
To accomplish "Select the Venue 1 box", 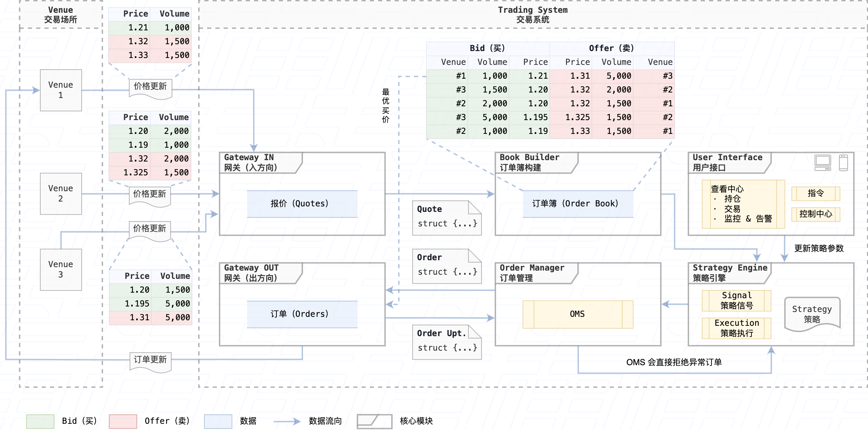I will pos(61,90).
